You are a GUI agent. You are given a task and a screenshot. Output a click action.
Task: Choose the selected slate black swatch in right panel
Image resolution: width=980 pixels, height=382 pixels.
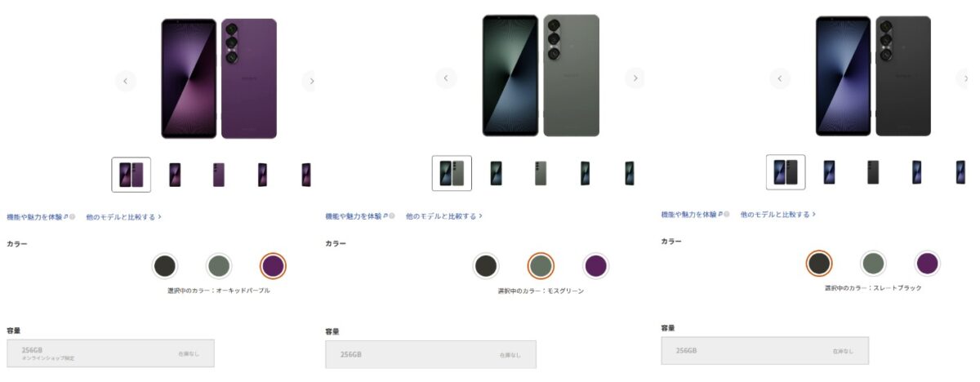click(x=819, y=263)
